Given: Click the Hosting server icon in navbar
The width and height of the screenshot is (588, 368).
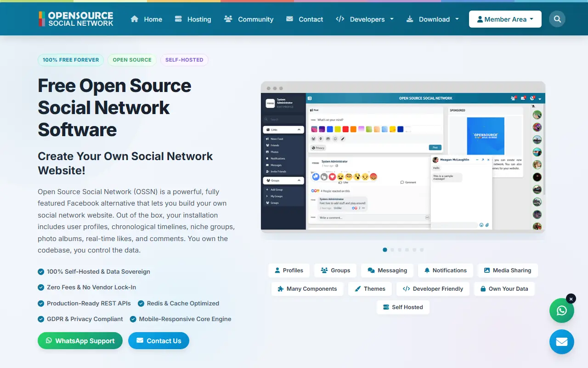Looking at the screenshot, I should coord(179,19).
